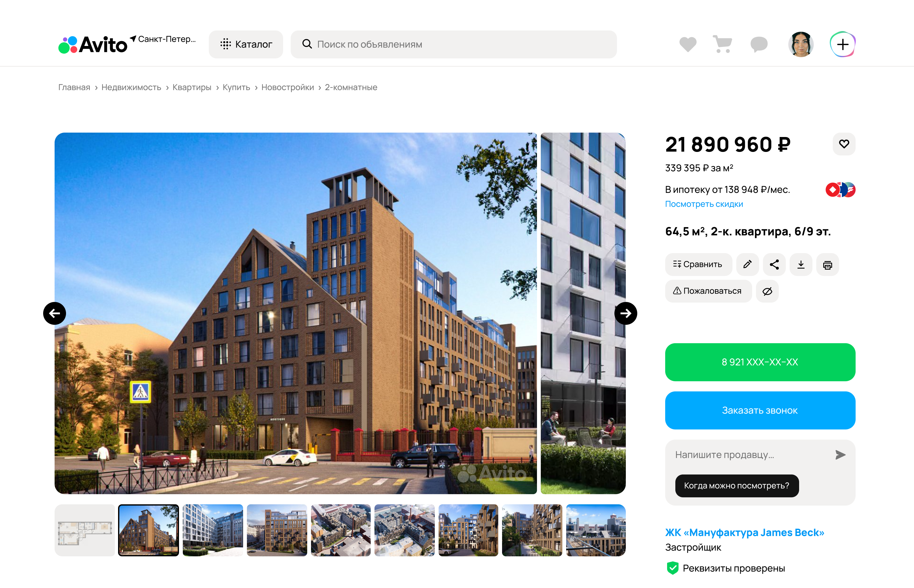Open the Каталог dropdown menu

click(x=246, y=44)
